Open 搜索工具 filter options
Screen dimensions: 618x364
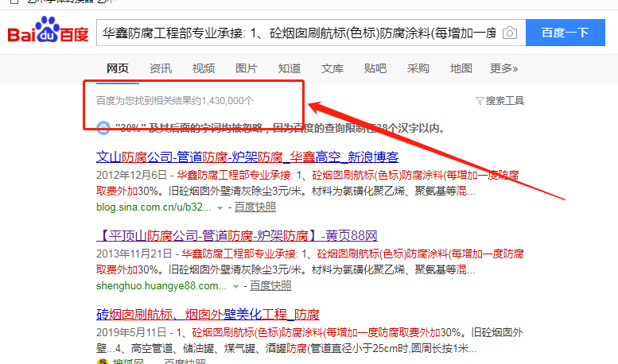(499, 101)
